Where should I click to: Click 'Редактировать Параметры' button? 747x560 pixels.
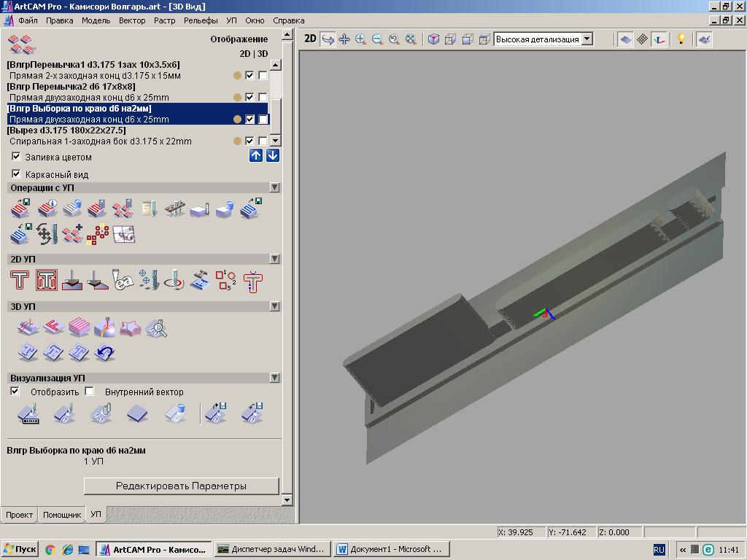coord(181,486)
